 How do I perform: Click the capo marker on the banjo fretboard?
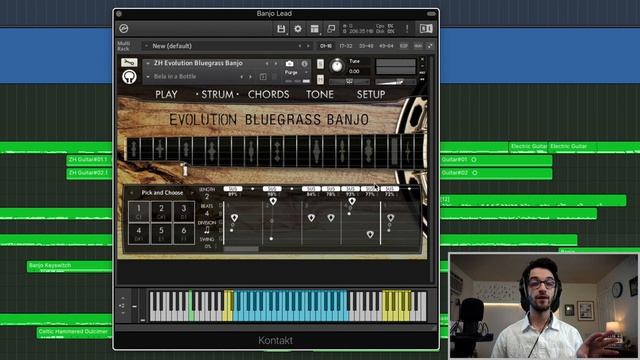184,169
